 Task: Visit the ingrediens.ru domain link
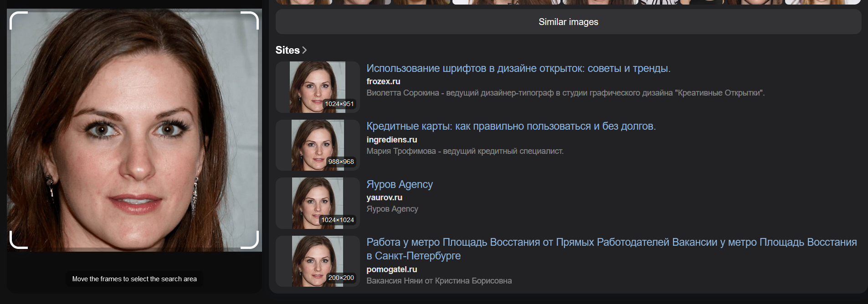pos(391,140)
